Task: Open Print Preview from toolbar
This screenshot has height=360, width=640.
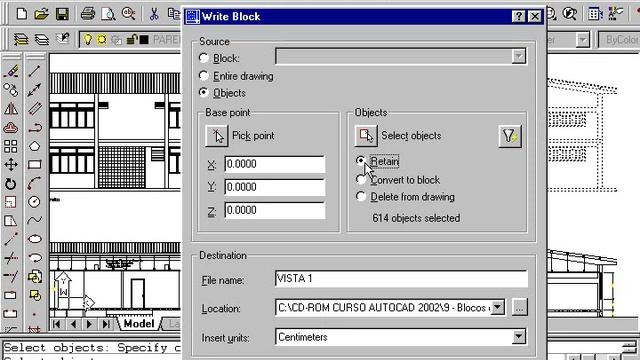Action: point(108,14)
